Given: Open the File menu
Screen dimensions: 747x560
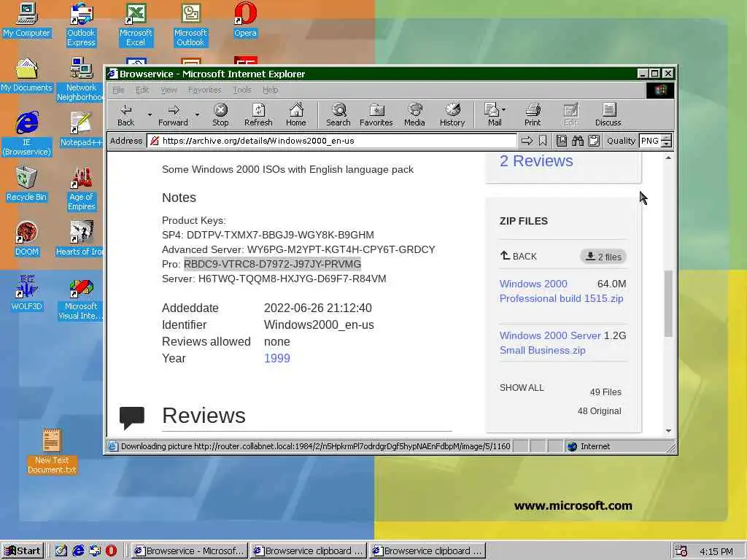Looking at the screenshot, I should (118, 90).
